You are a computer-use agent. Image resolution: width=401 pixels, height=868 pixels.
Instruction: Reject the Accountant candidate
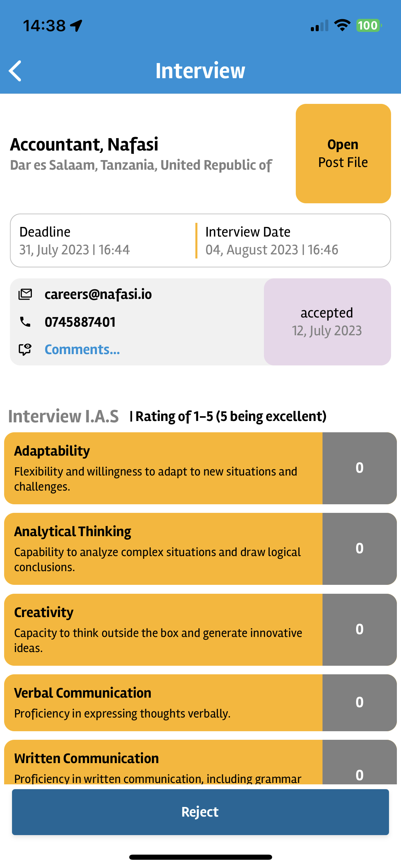tap(200, 812)
